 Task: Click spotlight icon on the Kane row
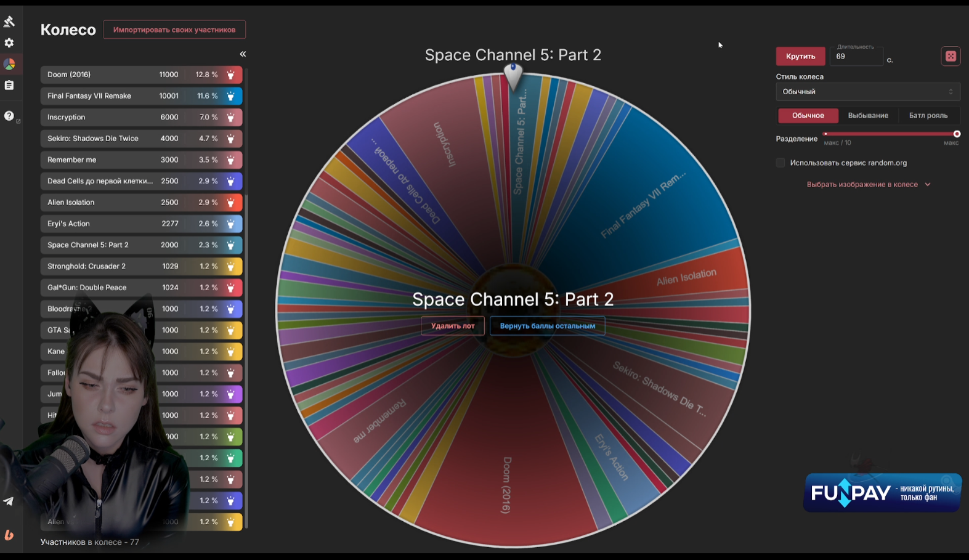[230, 352]
